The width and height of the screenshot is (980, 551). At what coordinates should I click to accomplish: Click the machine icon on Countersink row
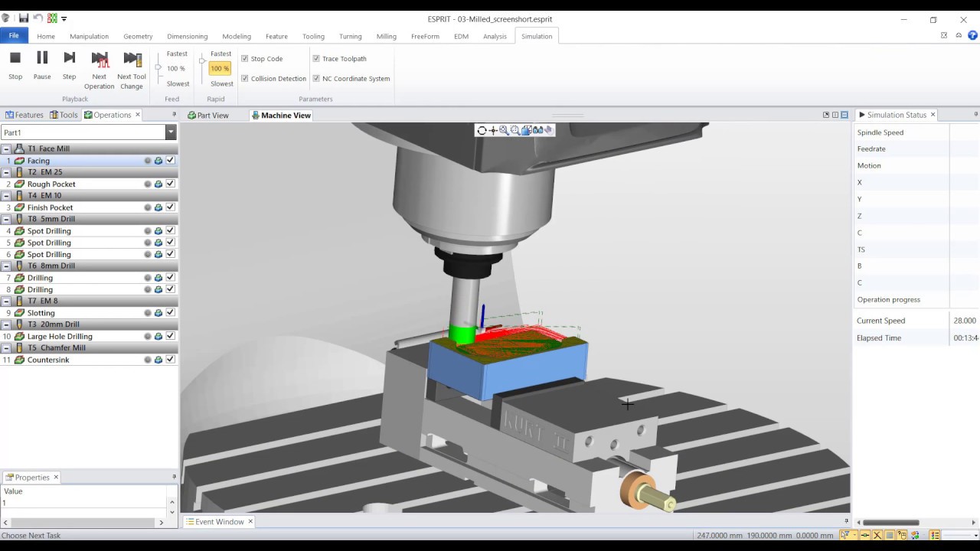(x=158, y=360)
